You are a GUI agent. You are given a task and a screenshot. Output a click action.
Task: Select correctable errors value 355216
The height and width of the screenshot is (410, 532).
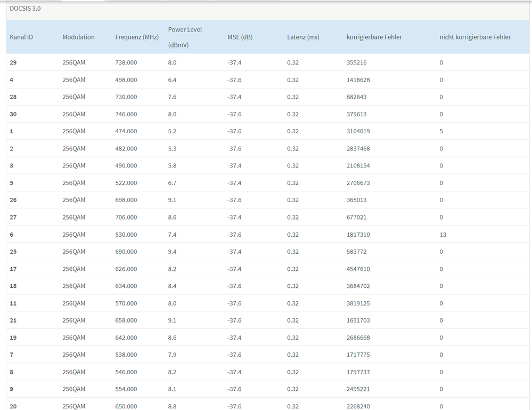pyautogui.click(x=357, y=62)
